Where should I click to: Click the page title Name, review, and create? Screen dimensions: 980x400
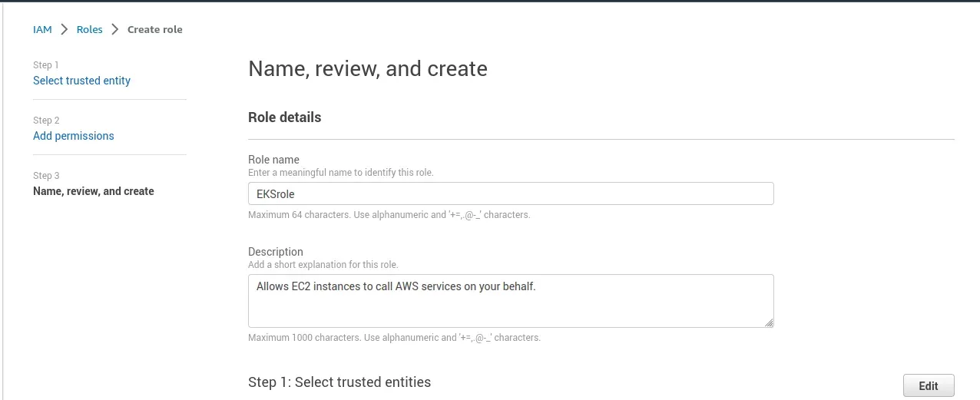(x=367, y=69)
